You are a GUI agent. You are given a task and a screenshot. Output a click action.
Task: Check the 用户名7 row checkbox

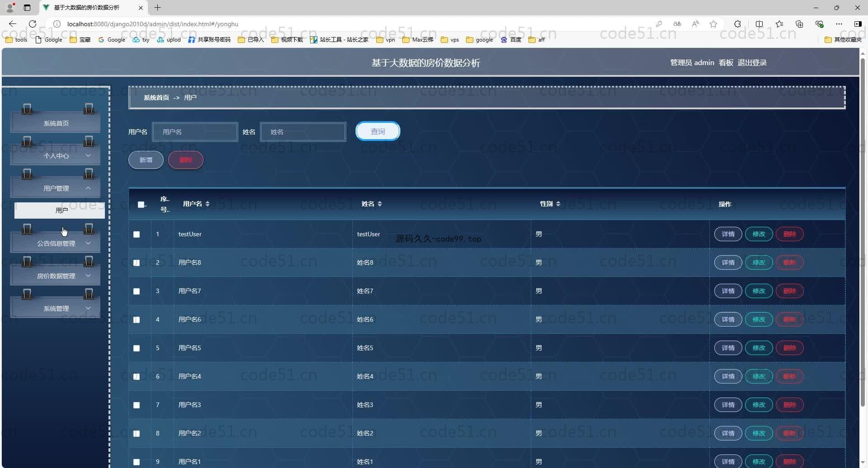137,291
